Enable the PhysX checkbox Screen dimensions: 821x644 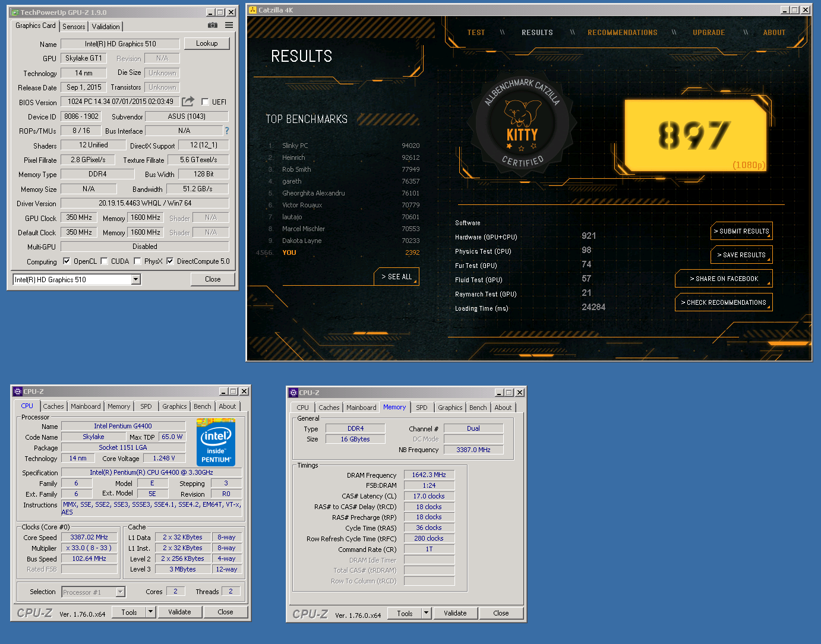(x=138, y=261)
